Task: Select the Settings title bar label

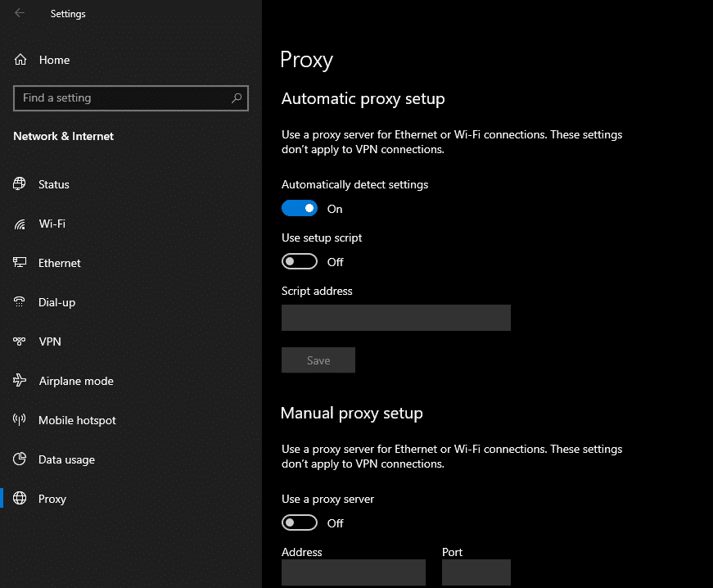Action: [x=68, y=13]
